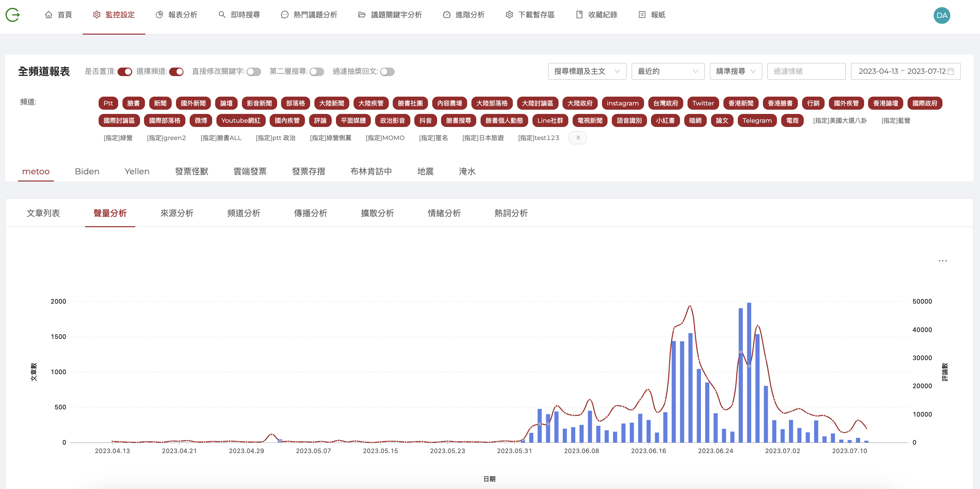Click the bookmark icon beside 收藏紀錄
Image resolution: width=980 pixels, height=489 pixels.
pyautogui.click(x=579, y=15)
